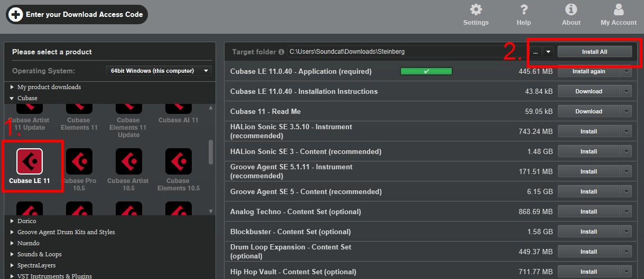Expand My product downloads tree item
Viewport: 644px width, 279px height.
(x=12, y=87)
